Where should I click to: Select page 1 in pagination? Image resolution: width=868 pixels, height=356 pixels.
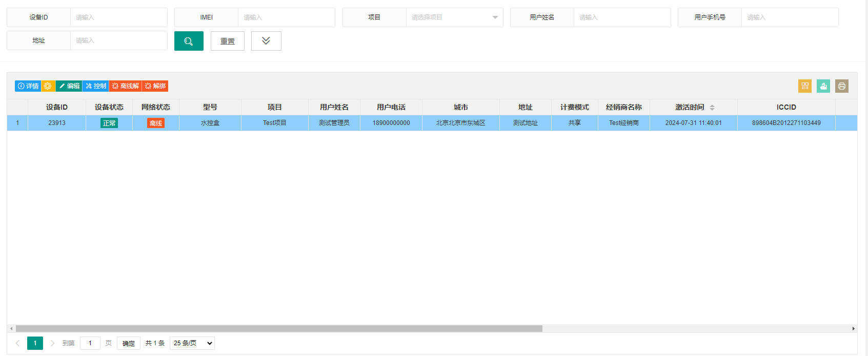[35, 343]
